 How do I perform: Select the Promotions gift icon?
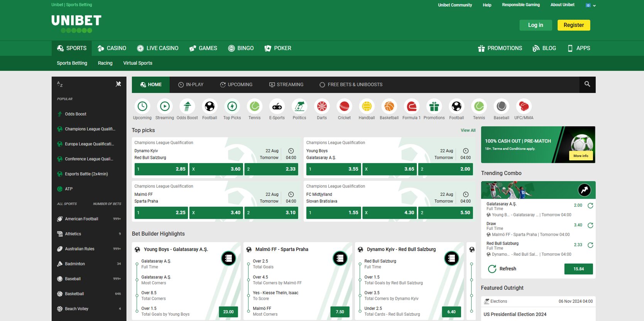[x=434, y=106]
